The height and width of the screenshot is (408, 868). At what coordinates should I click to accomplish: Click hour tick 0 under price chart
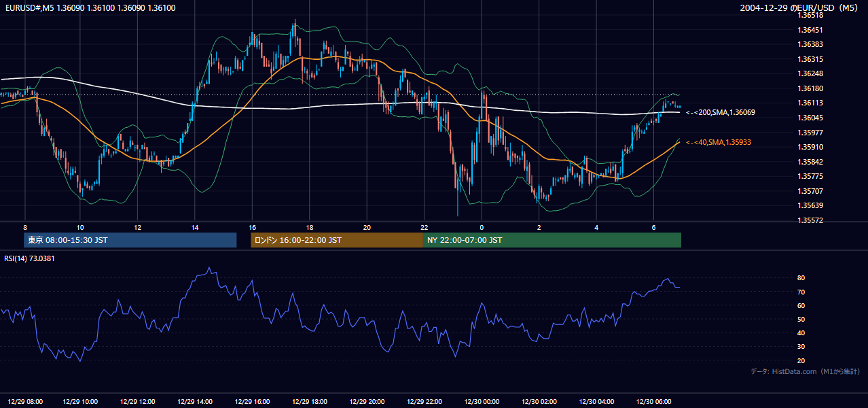482,227
